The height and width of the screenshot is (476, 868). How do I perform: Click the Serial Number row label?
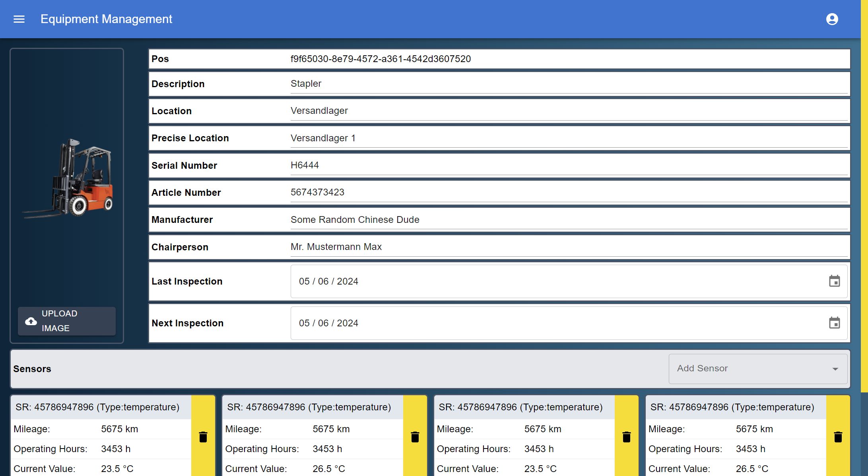tap(184, 166)
